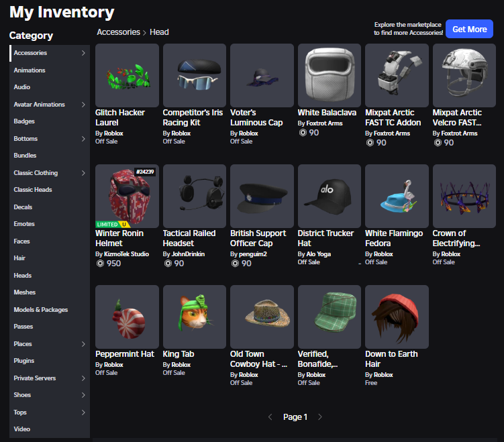504x442 pixels.
Task: Click the Crown of Electrifying item image
Action: click(x=464, y=197)
